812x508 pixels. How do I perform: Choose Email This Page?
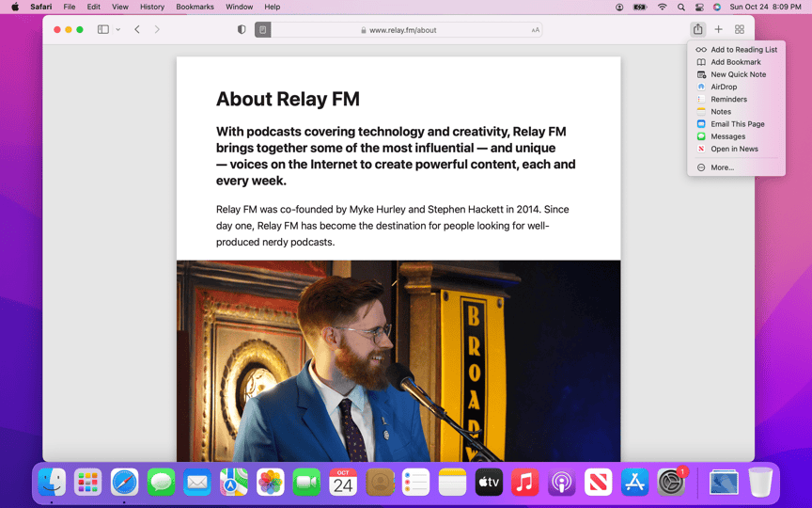point(737,124)
